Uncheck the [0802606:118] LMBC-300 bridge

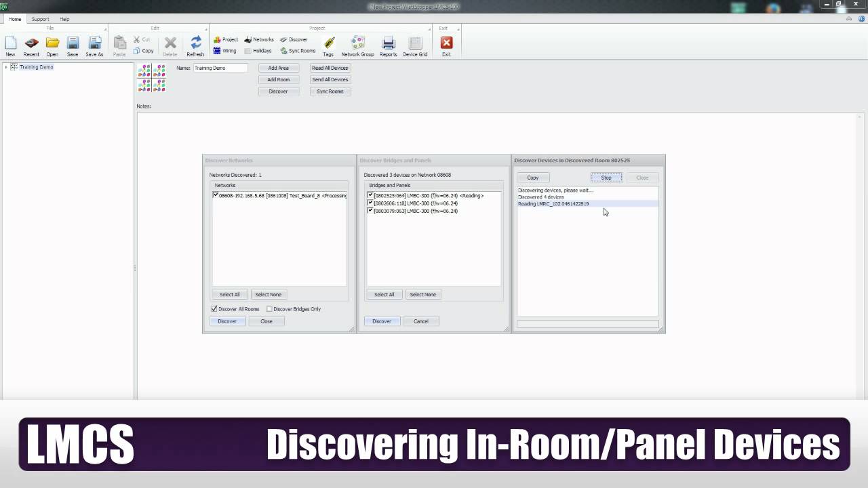370,203
